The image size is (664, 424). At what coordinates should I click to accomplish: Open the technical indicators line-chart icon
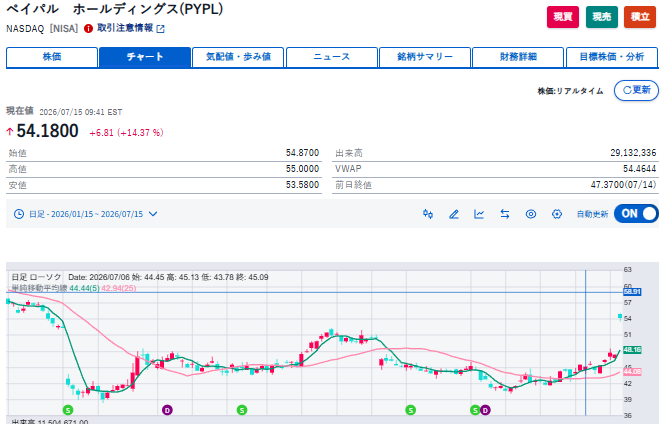click(x=479, y=214)
